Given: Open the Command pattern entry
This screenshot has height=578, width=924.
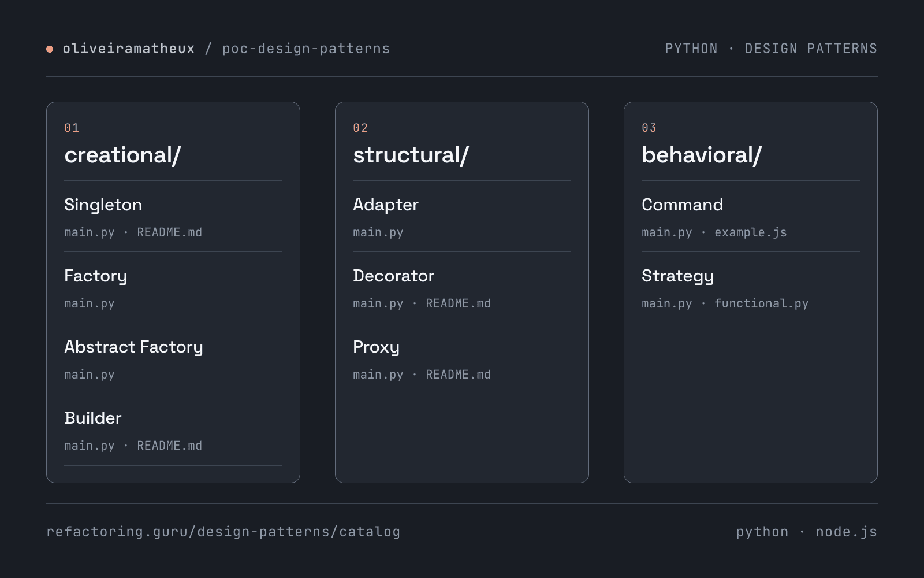Looking at the screenshot, I should coord(683,205).
